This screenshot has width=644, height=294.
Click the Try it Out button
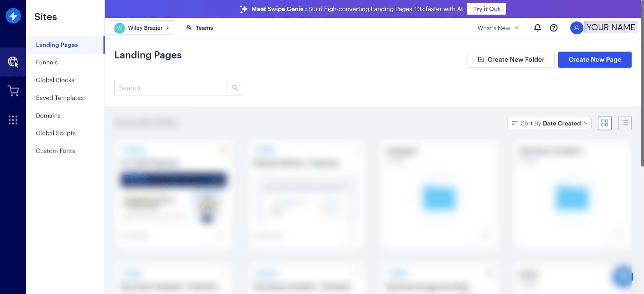[x=486, y=9]
